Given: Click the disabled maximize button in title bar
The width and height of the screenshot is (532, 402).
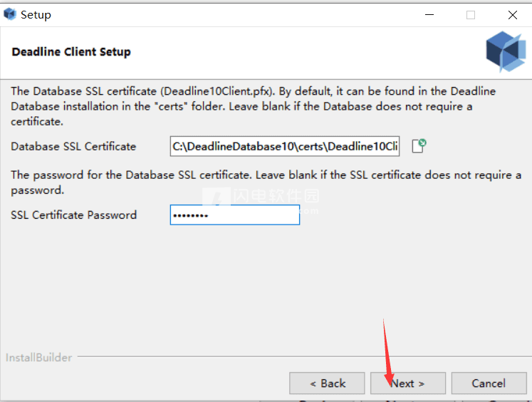Looking at the screenshot, I should pos(471,14).
